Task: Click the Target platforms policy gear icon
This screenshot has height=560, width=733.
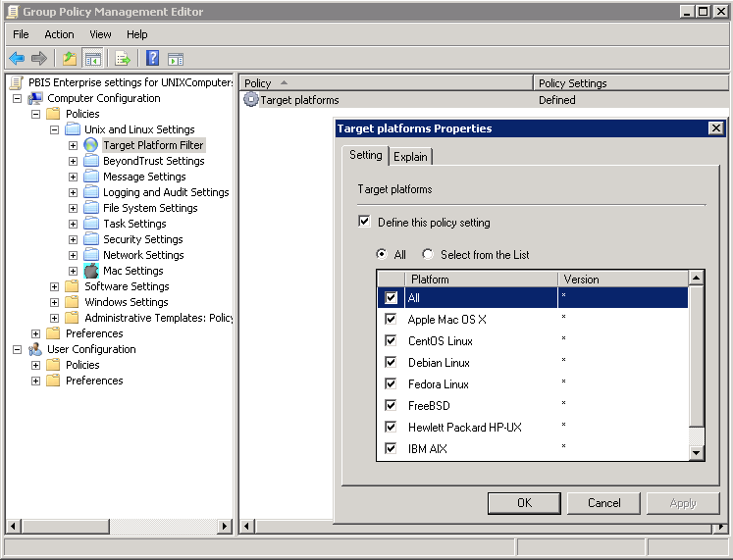Action: (x=251, y=99)
